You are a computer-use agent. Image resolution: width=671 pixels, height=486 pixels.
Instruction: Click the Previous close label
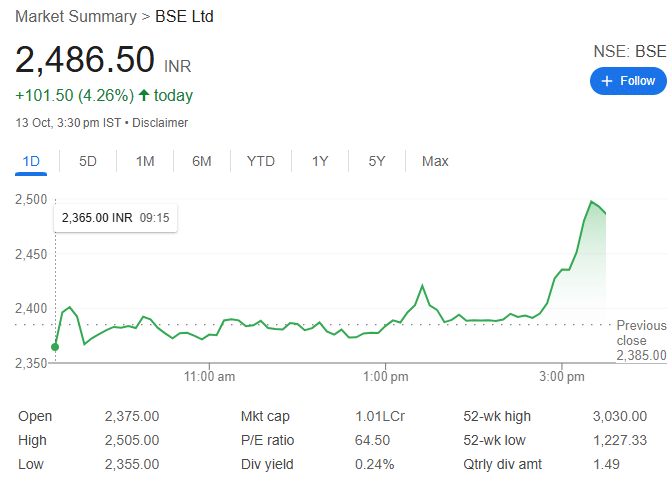[x=640, y=333]
